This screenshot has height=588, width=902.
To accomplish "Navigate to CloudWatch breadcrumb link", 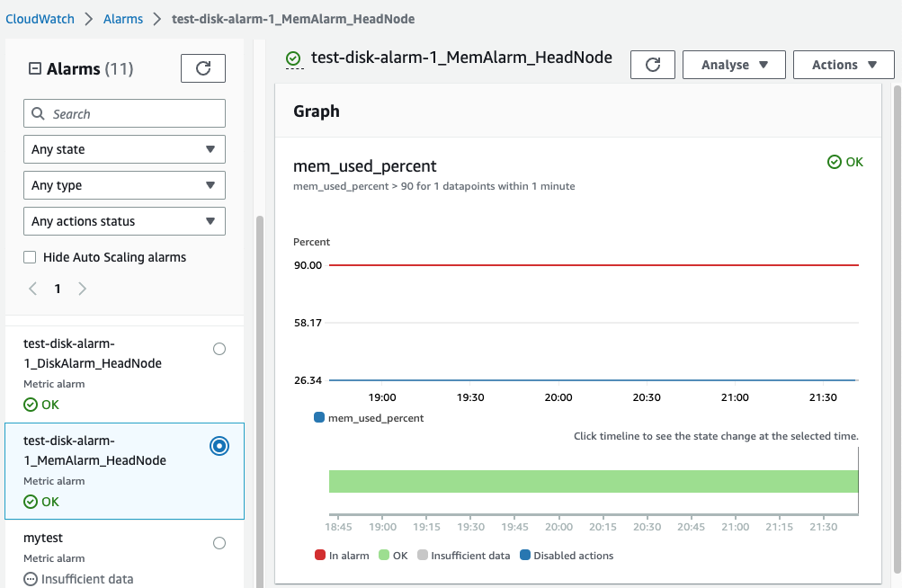I will (40, 19).
